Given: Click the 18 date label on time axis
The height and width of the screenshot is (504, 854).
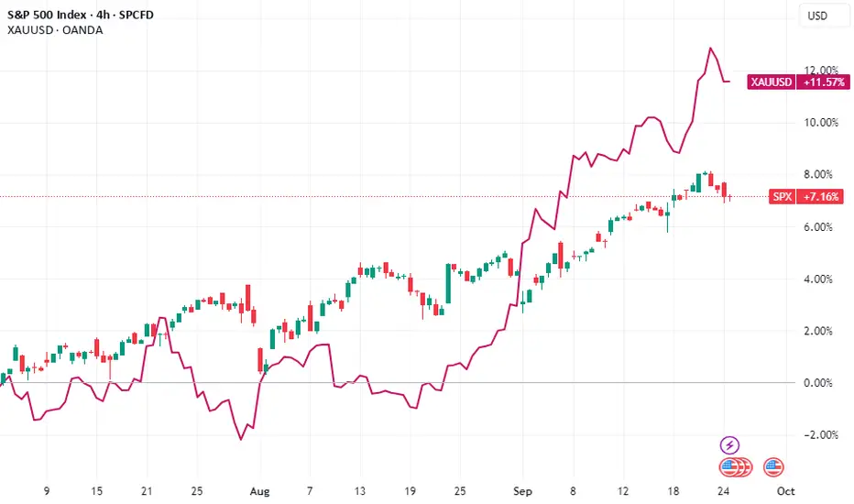Looking at the screenshot, I should point(673,491).
